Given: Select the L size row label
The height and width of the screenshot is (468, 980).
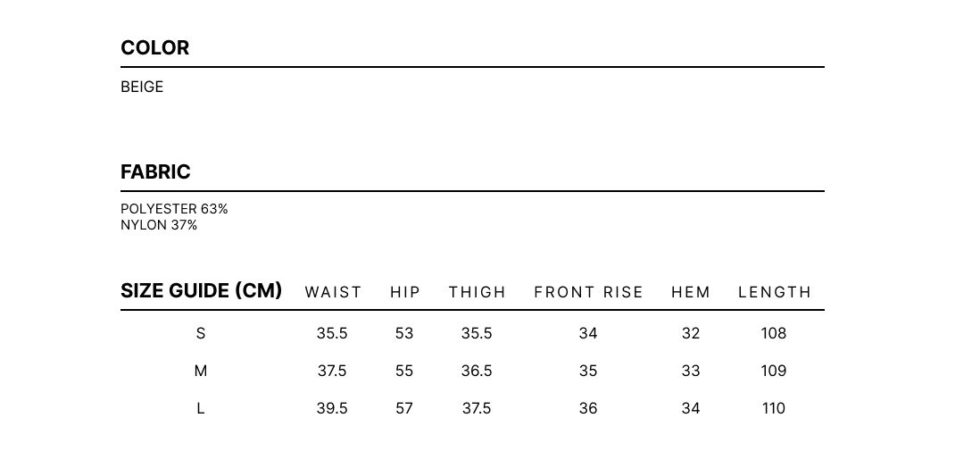Looking at the screenshot, I should click(x=201, y=408).
